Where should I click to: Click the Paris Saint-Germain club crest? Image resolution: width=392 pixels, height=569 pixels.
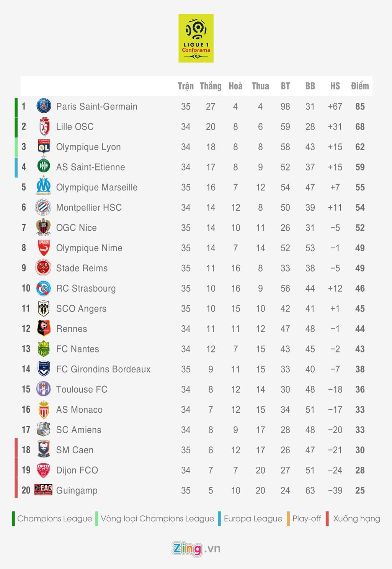pos(44,106)
